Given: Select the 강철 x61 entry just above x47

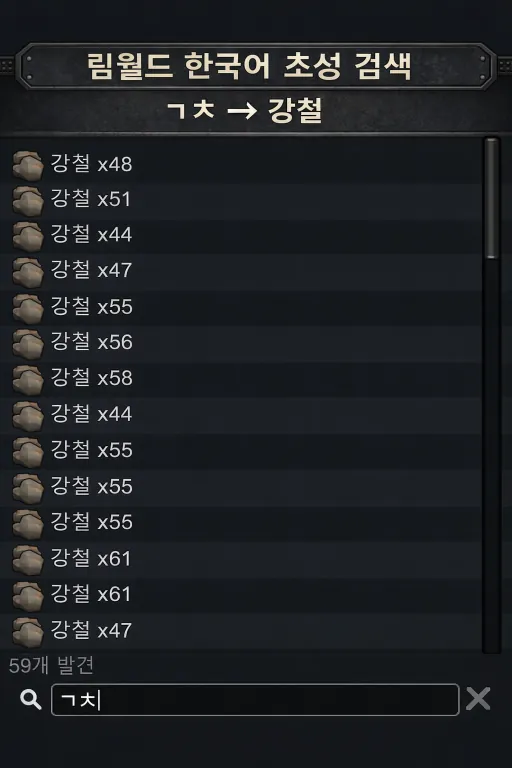Looking at the screenshot, I should pos(241,594).
